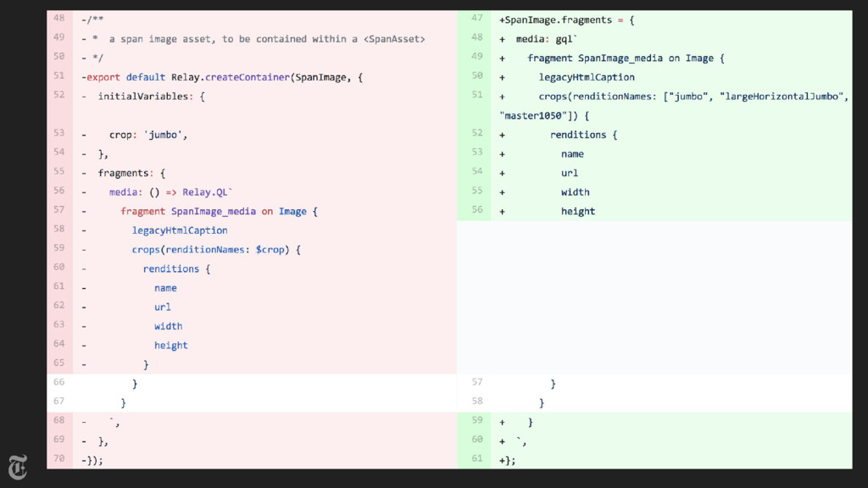Click line number 47 in right gutter
This screenshot has height=488, width=868.
pos(477,19)
